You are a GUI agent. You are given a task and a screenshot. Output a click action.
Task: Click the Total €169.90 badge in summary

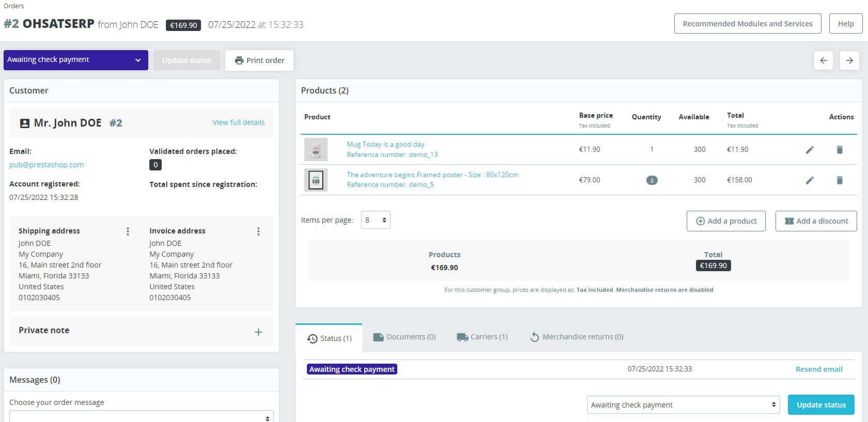[x=713, y=265]
